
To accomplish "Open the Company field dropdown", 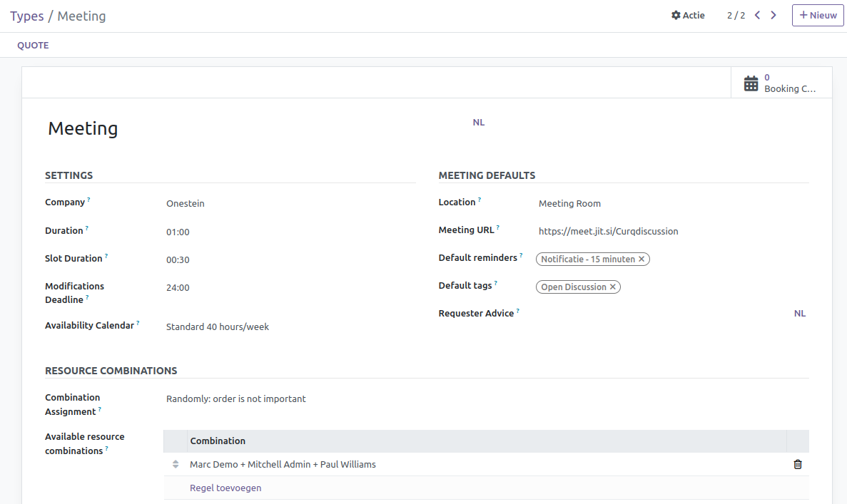I will pos(285,204).
